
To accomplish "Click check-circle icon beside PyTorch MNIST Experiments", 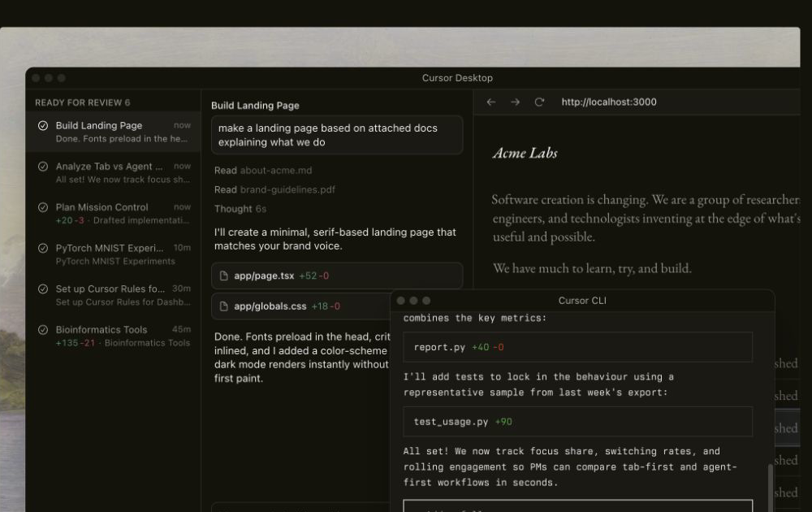I will [x=43, y=248].
